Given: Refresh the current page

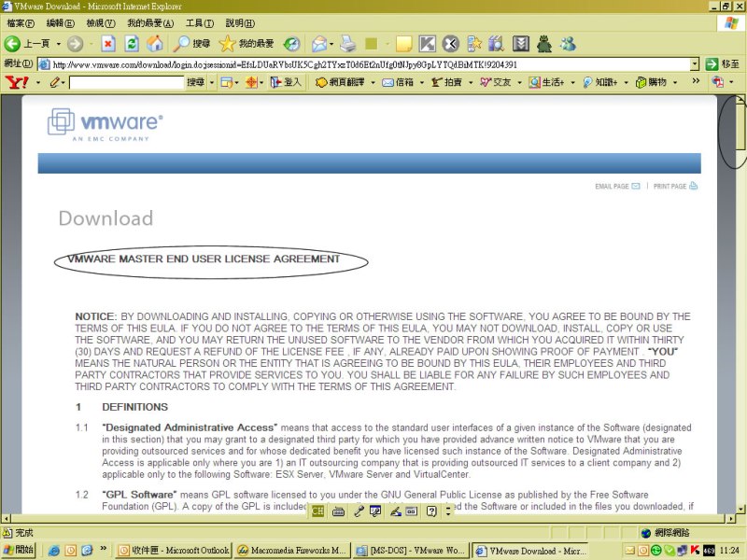Looking at the screenshot, I should (x=132, y=44).
